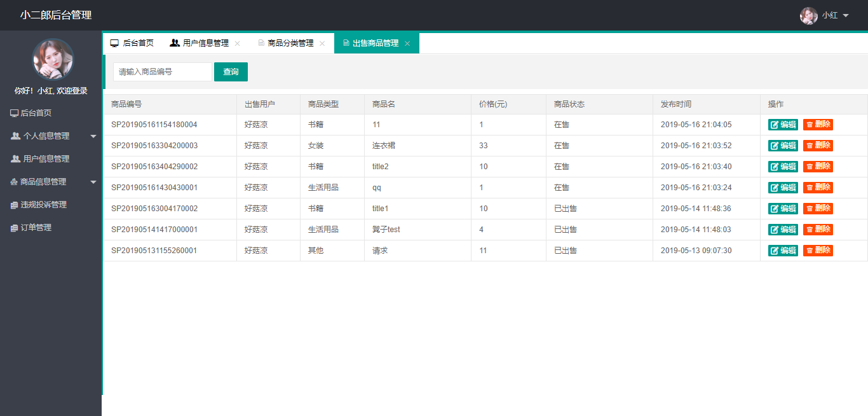Click the 其他 category cell
Image resolution: width=868 pixels, height=416 pixels.
point(332,251)
